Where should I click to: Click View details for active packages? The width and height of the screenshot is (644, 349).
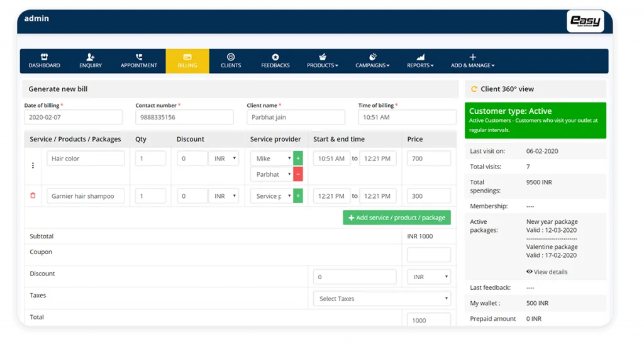tap(547, 272)
